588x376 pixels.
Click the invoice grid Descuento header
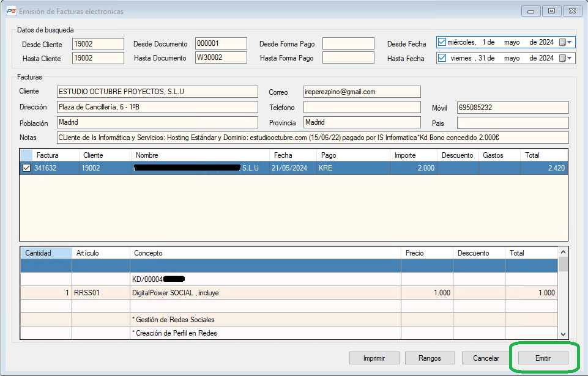[x=458, y=155]
